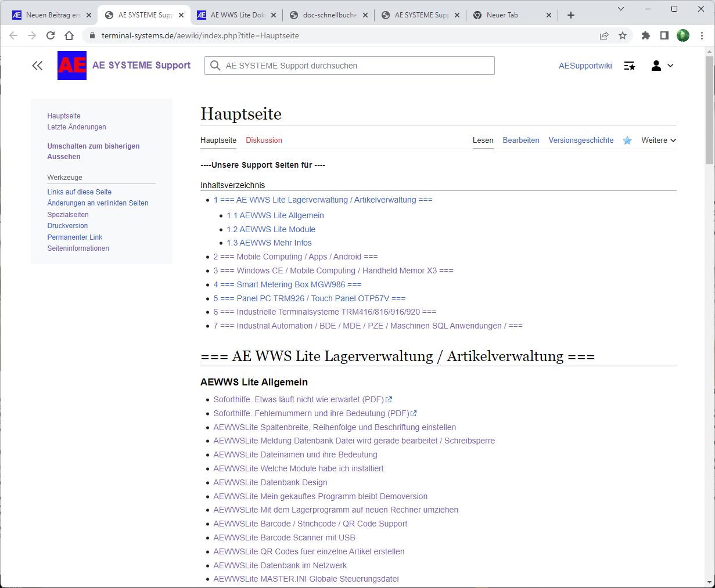Open the browser extensions puzzle icon
Viewport: 715px width, 588px height.
point(645,35)
